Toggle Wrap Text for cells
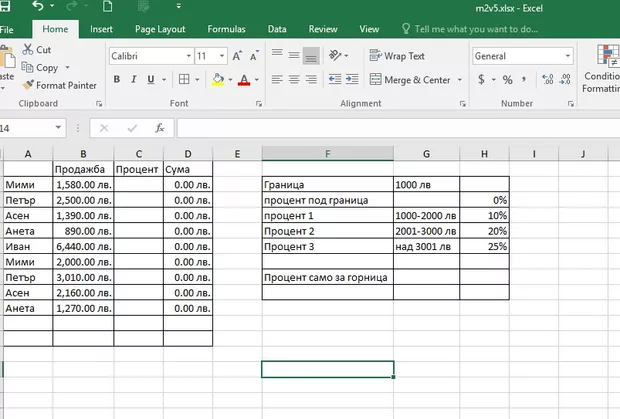This screenshot has width=620, height=419. [396, 56]
